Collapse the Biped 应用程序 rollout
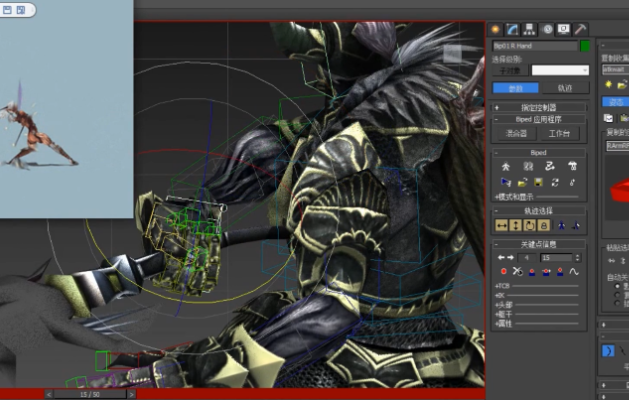This screenshot has height=400, width=629. click(x=539, y=120)
